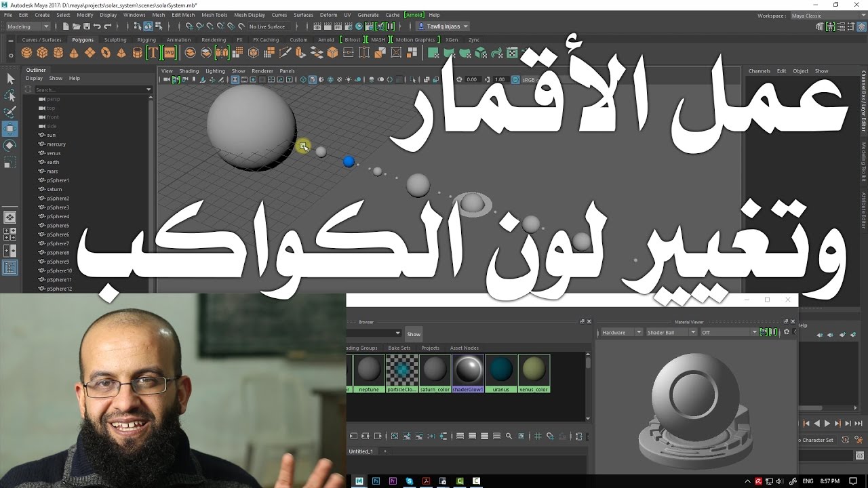Toggle viewport grid display icon

click(x=235, y=79)
